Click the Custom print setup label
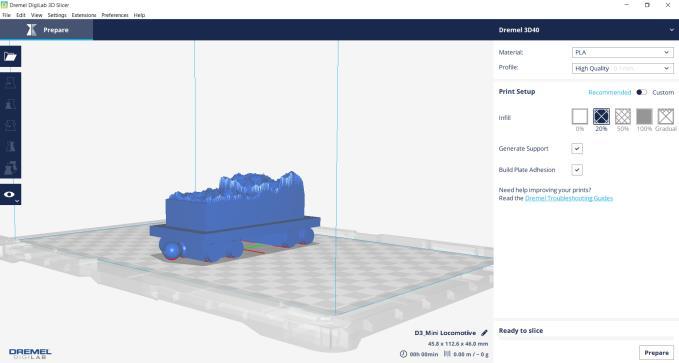The height and width of the screenshot is (363, 679). click(663, 92)
